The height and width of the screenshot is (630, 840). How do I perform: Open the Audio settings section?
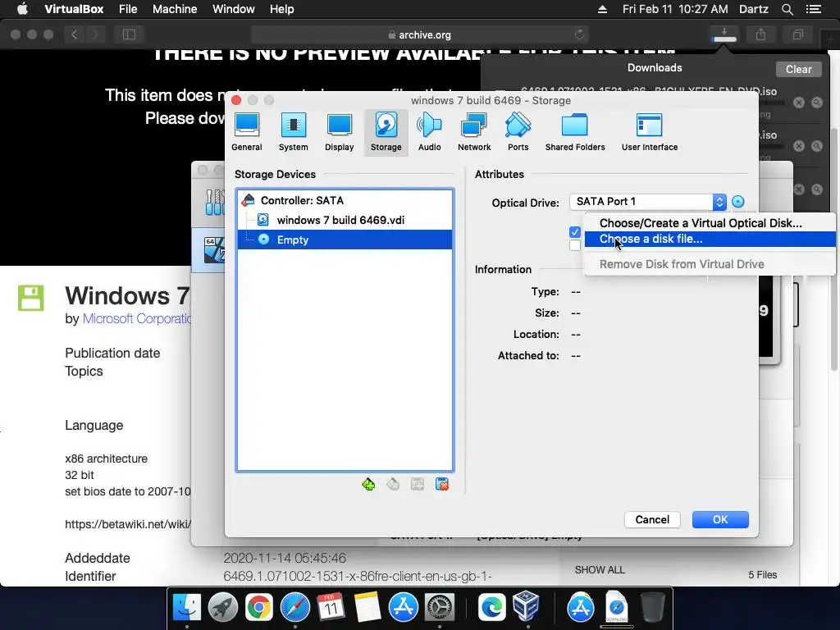[429, 132]
